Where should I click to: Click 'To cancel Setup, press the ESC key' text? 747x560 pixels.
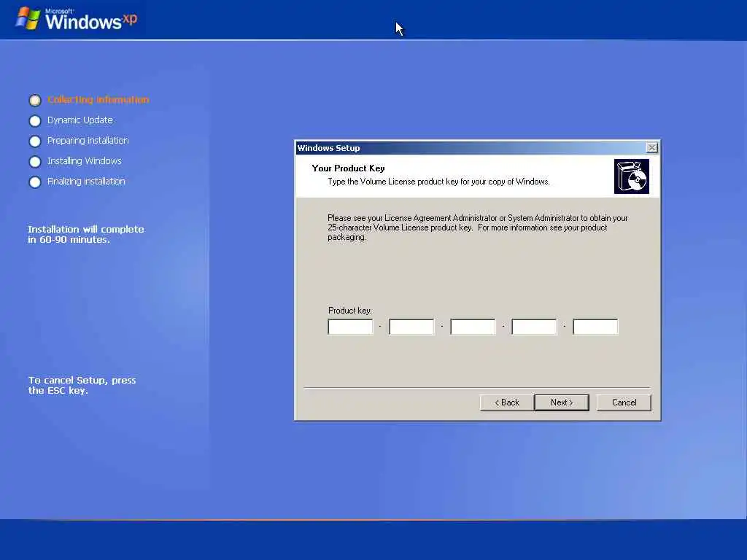pyautogui.click(x=82, y=385)
